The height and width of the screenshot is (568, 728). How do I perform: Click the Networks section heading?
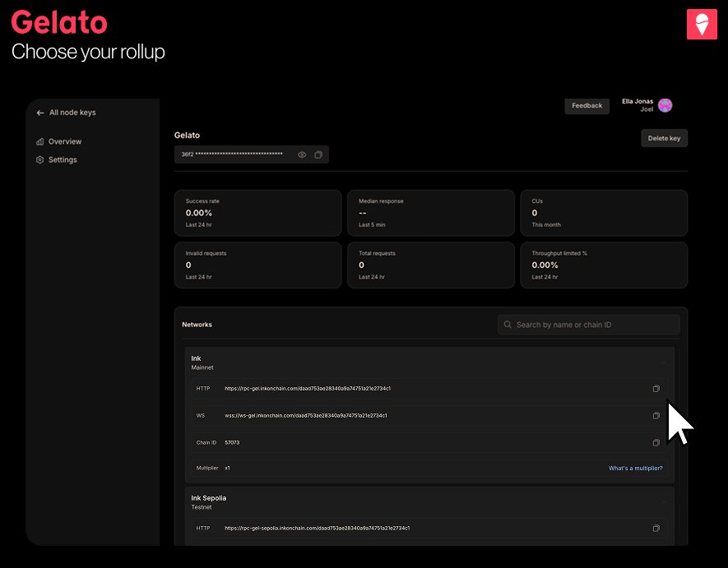(x=197, y=325)
